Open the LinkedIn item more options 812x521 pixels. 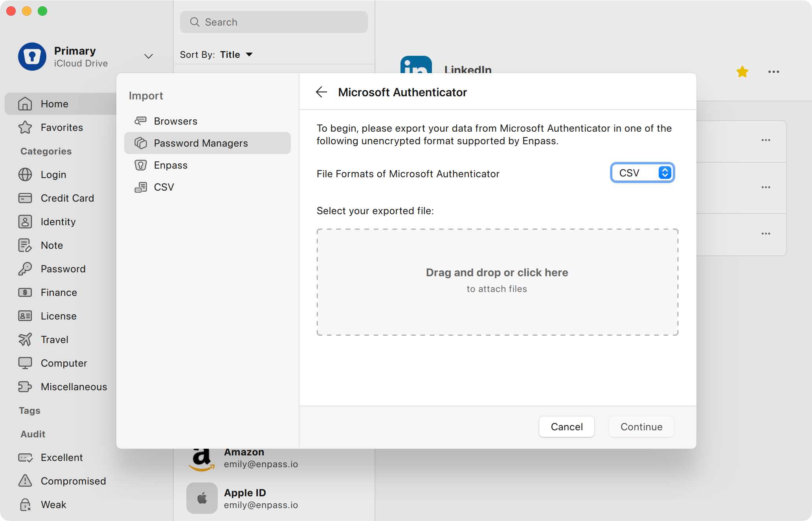[x=773, y=72]
